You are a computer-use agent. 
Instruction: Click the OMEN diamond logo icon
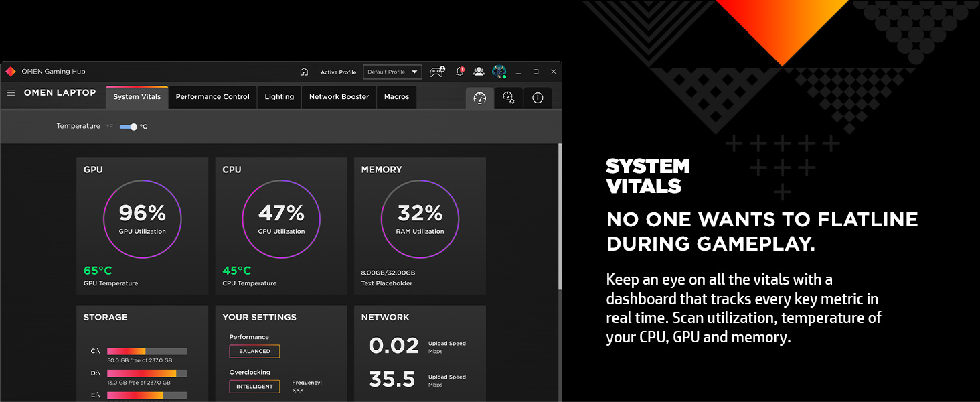(x=11, y=72)
